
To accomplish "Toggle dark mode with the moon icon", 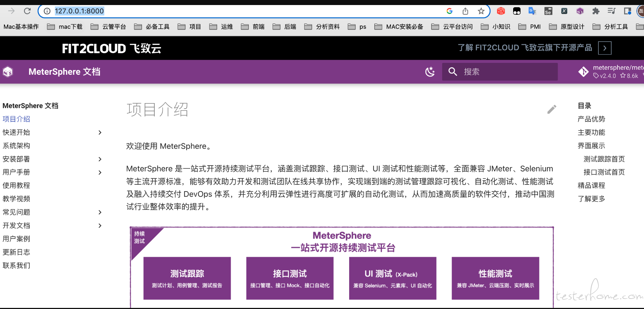I will click(430, 72).
